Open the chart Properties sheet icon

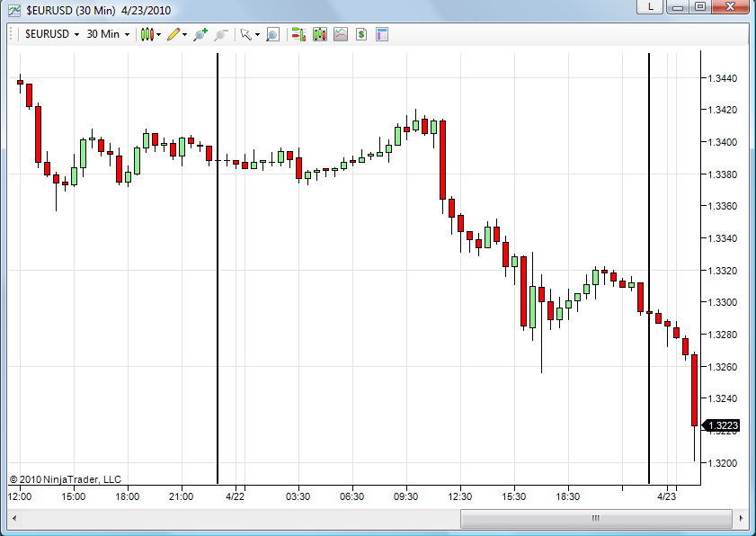(x=382, y=34)
